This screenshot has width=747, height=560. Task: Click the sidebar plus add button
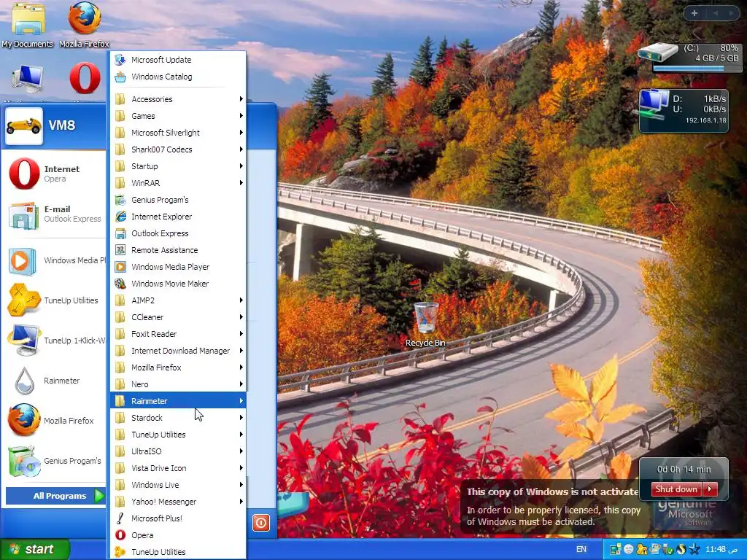click(x=694, y=13)
